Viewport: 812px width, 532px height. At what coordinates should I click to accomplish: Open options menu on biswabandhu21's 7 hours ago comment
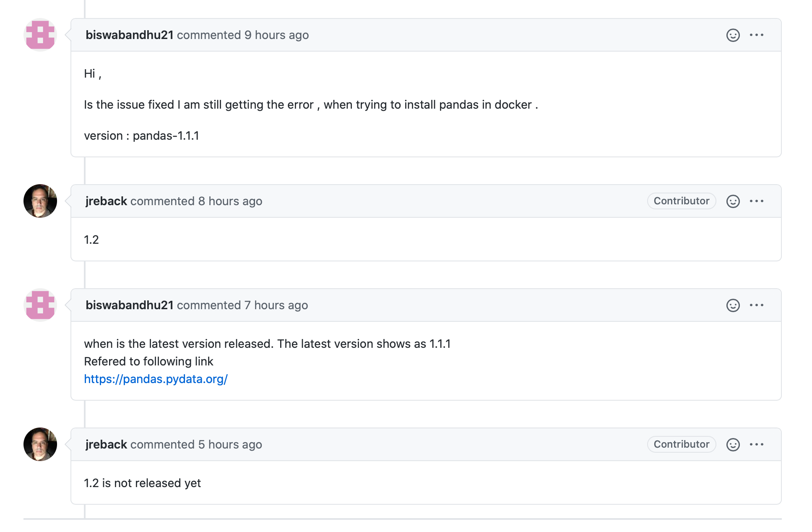(x=757, y=305)
